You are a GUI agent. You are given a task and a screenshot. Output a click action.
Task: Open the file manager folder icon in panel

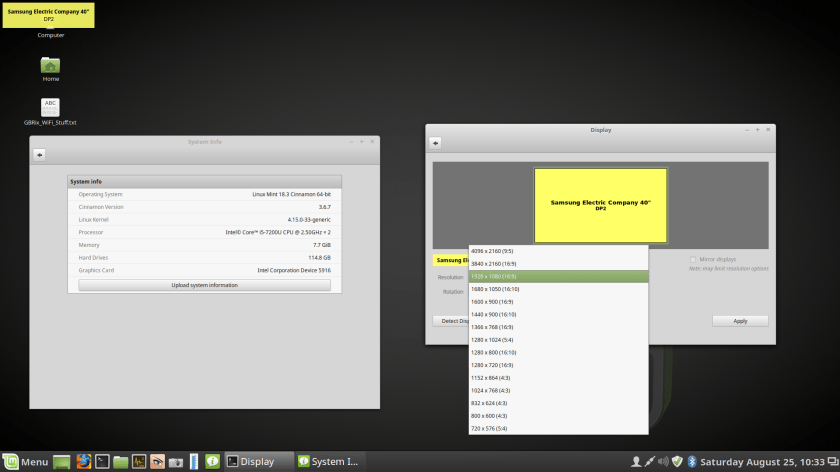click(x=120, y=462)
